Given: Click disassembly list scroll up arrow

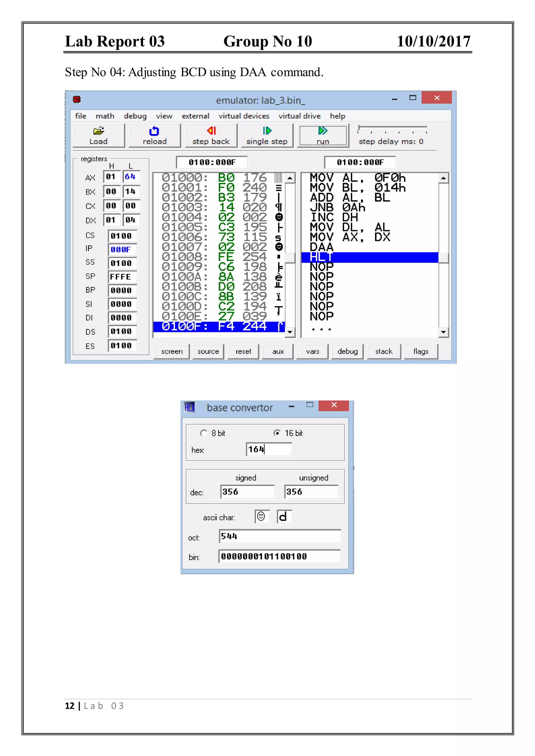Looking at the screenshot, I should [443, 178].
